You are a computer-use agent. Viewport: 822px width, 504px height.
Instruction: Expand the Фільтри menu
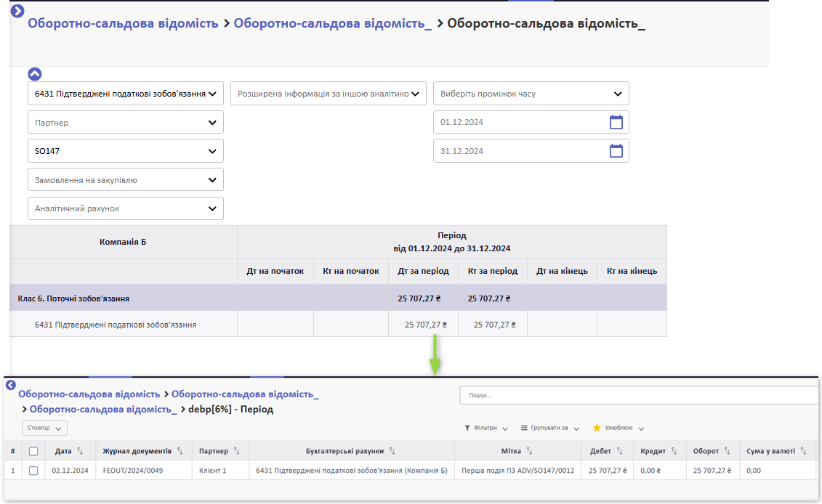tap(486, 428)
